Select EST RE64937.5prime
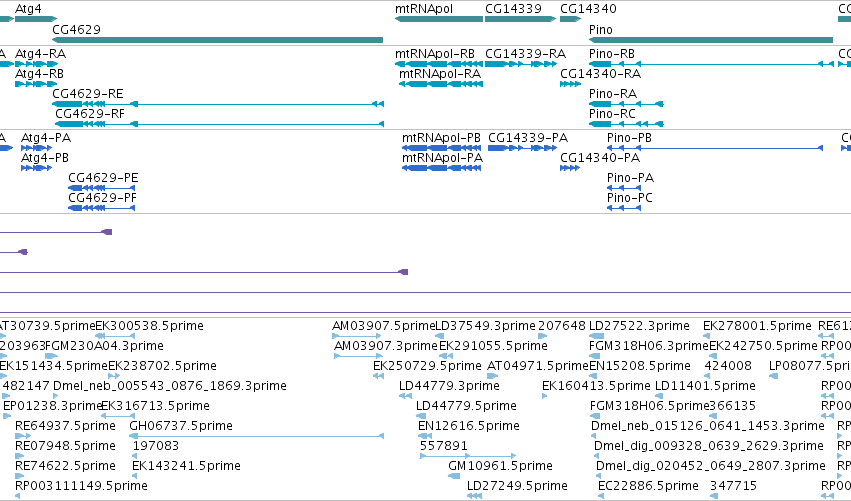The width and height of the screenshot is (851, 501). (65, 426)
